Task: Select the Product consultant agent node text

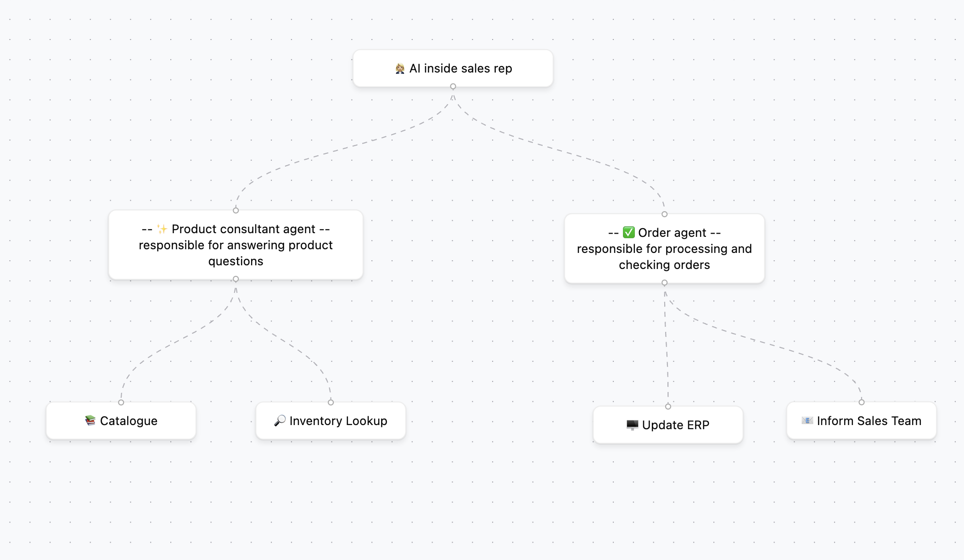Action: (235, 245)
